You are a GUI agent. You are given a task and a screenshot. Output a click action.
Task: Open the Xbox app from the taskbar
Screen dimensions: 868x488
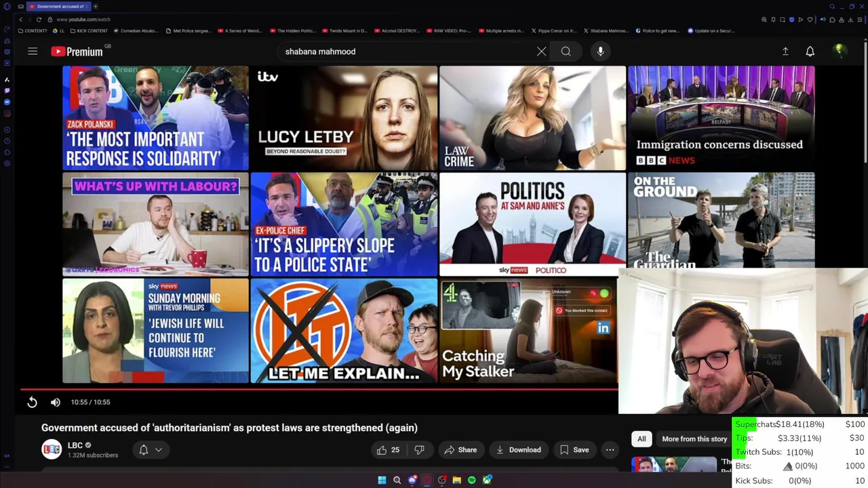click(486, 480)
